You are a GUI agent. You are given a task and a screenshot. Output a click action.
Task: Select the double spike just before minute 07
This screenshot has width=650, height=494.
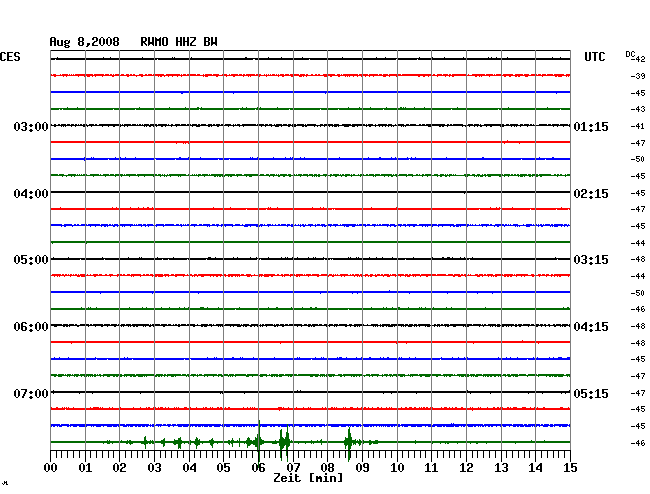(284, 443)
